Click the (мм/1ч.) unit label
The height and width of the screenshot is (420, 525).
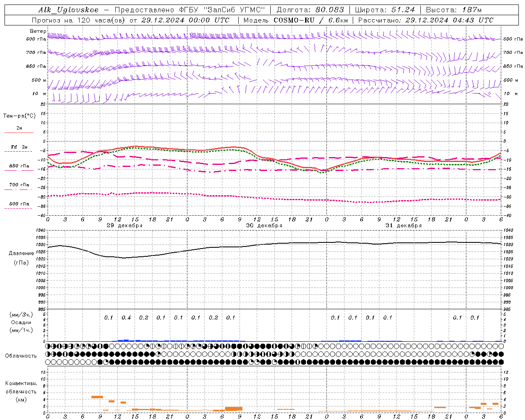click(x=21, y=330)
